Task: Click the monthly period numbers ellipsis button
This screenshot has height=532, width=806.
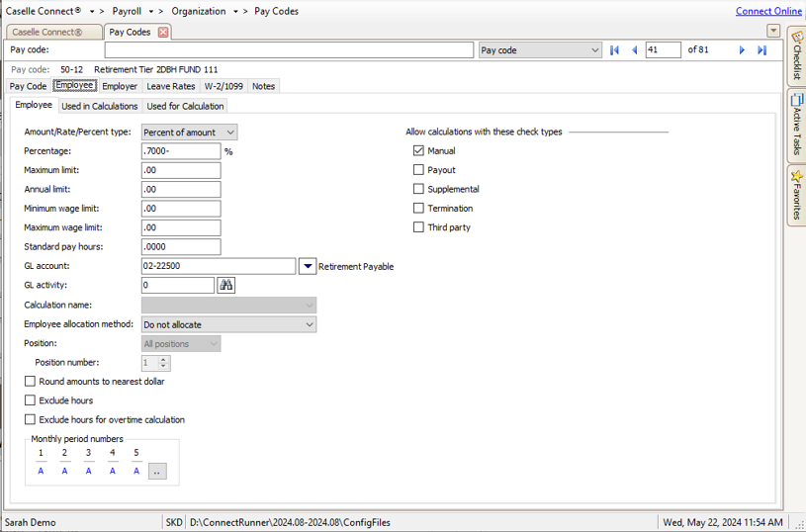Action: (157, 472)
